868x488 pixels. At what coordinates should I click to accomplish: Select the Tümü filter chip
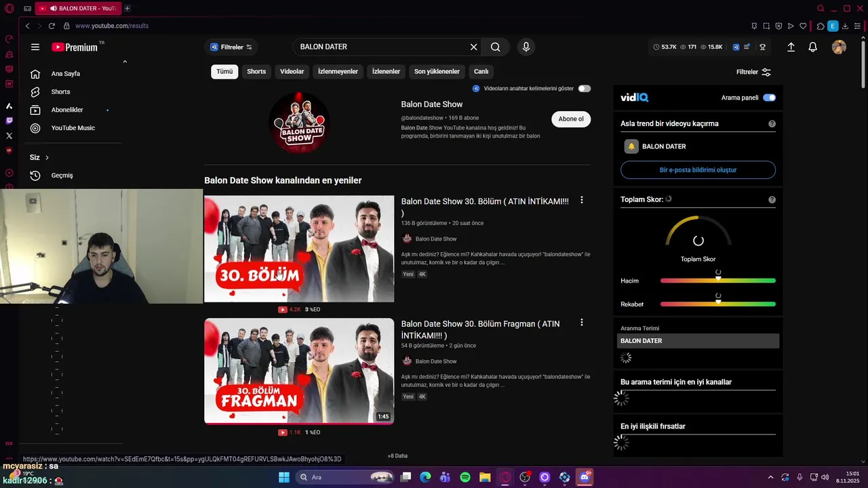pyautogui.click(x=224, y=71)
